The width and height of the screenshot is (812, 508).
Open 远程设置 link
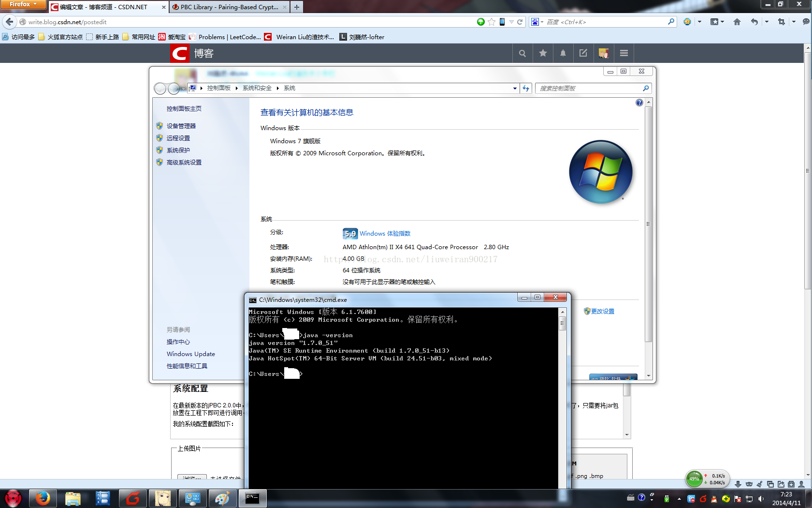pyautogui.click(x=178, y=138)
